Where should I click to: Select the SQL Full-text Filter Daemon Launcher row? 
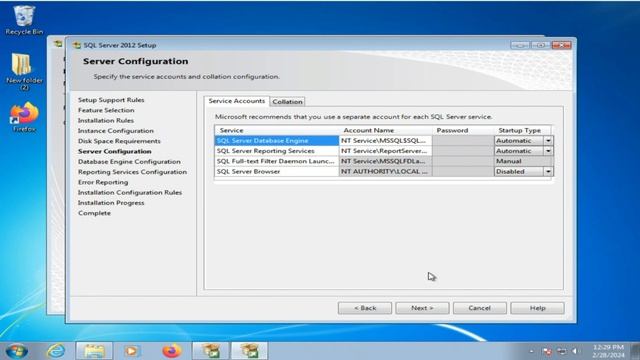point(277,161)
